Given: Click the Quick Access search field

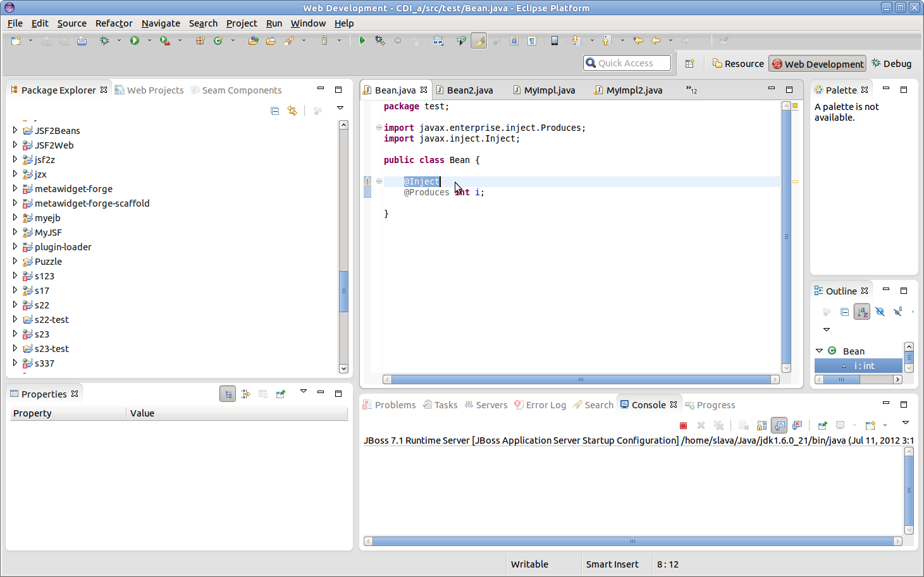Looking at the screenshot, I should pyautogui.click(x=627, y=63).
